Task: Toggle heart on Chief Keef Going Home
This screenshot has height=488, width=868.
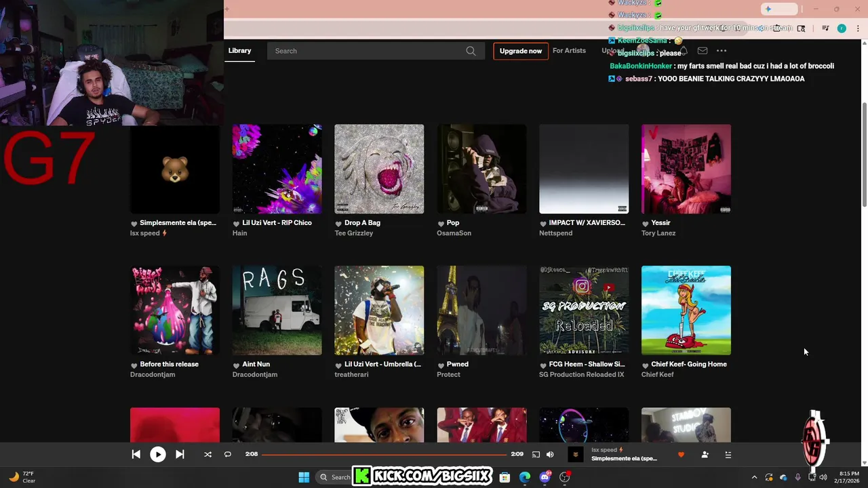Action: point(645,365)
